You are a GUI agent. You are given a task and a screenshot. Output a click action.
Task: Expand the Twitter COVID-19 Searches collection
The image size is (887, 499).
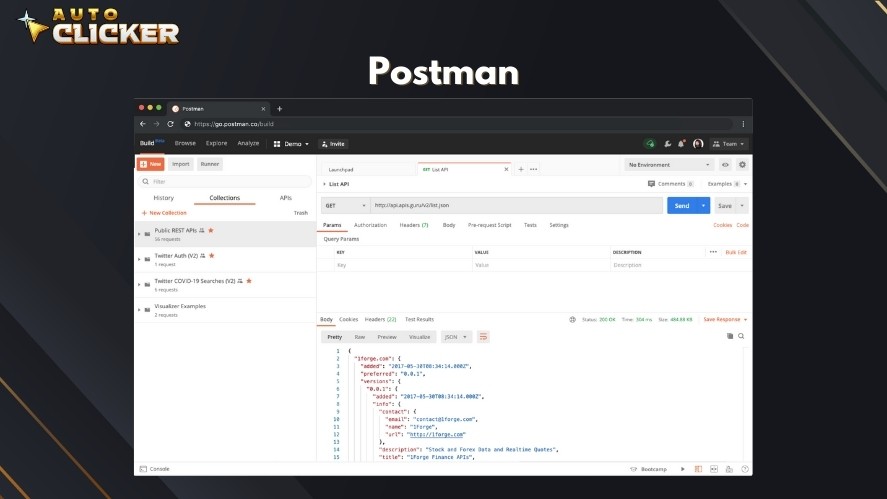[139, 285]
